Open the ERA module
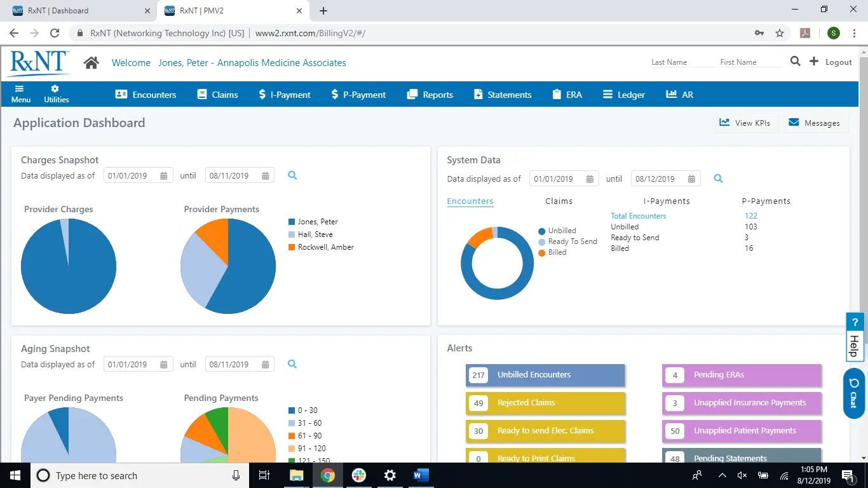 [567, 94]
